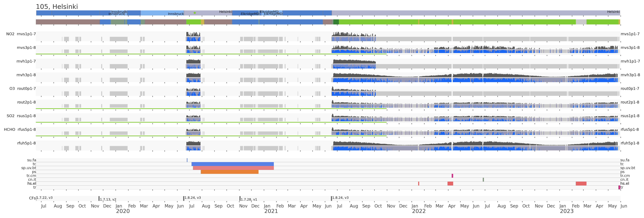Screen dimensions: 644x218
Task: Click the chart title '105, Helsinki'
Action: (x=57, y=6)
